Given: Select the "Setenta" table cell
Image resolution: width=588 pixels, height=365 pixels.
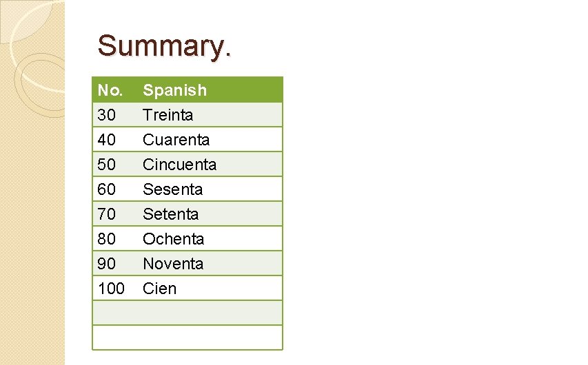Looking at the screenshot, I should click(x=170, y=214).
